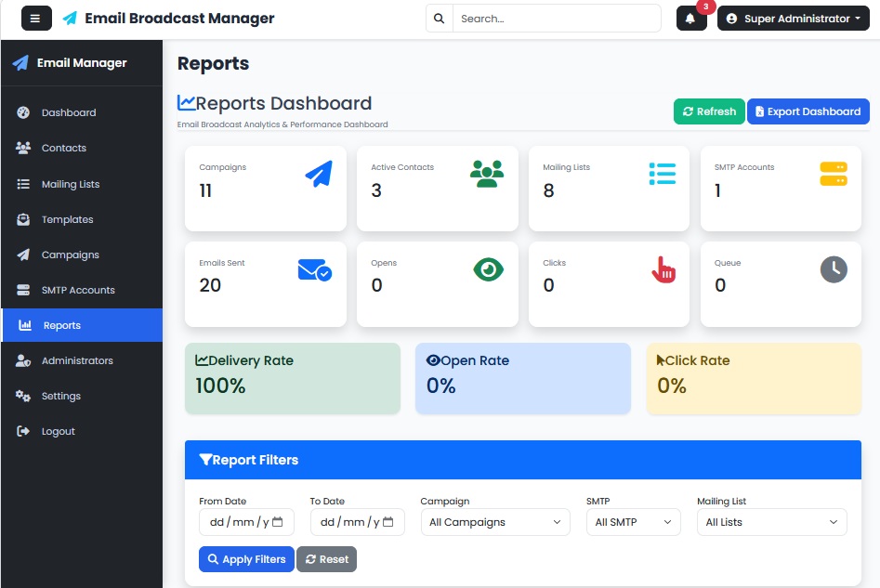Click the Open Rate 0% card

pos(523,379)
